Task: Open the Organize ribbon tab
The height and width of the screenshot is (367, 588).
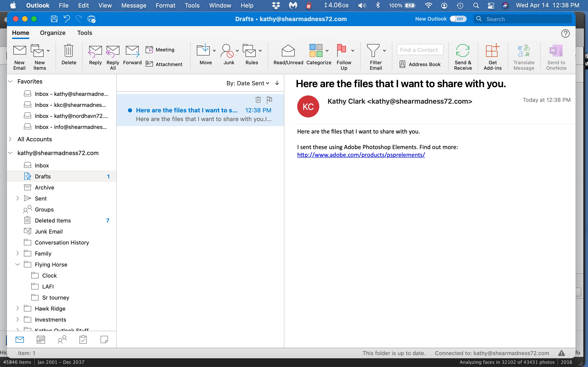Action: tap(53, 33)
